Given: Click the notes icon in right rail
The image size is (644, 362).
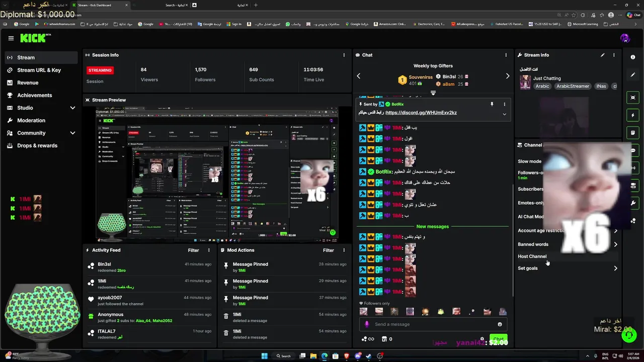Looking at the screenshot, I should click(x=633, y=133).
